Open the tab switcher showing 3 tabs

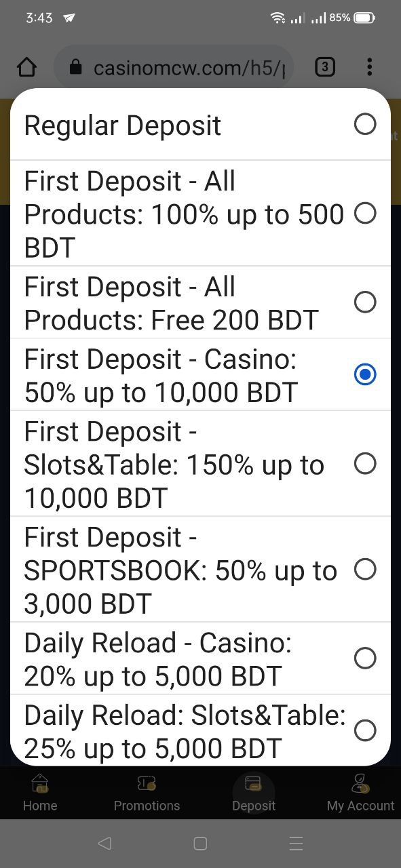[325, 67]
